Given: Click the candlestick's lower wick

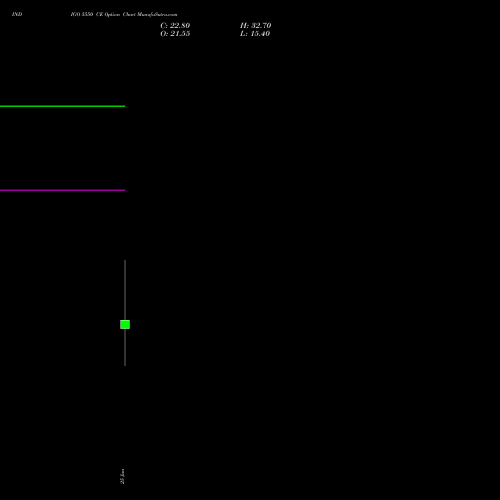Looking at the screenshot, I should [x=125, y=347].
